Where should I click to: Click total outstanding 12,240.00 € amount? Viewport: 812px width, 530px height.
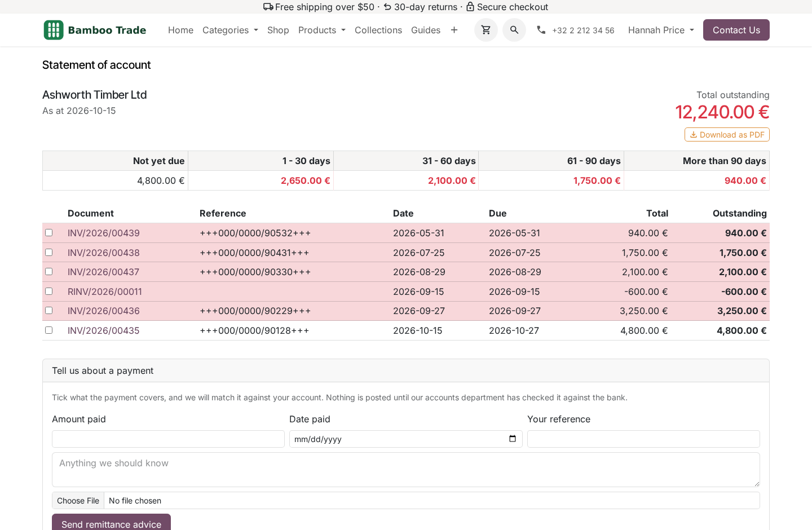(722, 112)
